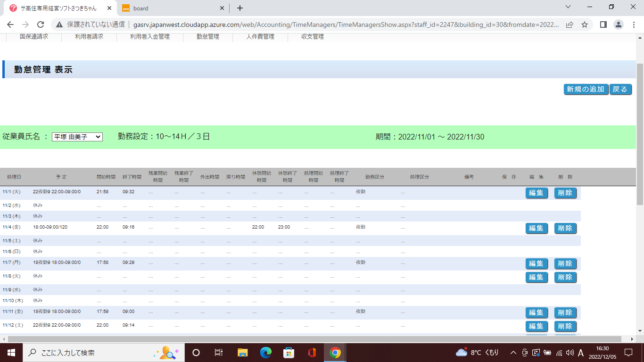Click the 新規の追加 button
The image size is (644, 362).
coord(585,89)
